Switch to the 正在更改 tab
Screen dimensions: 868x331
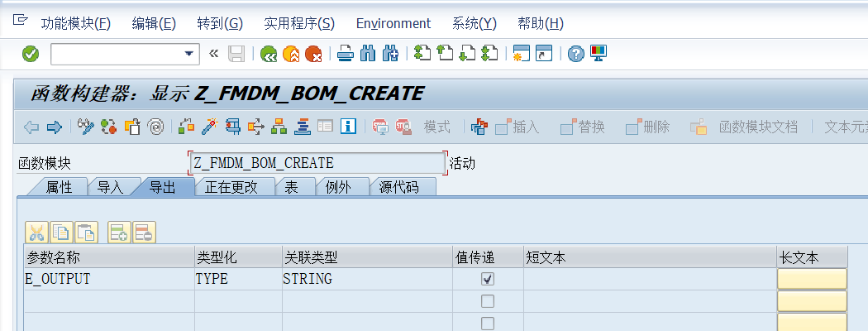click(x=231, y=187)
